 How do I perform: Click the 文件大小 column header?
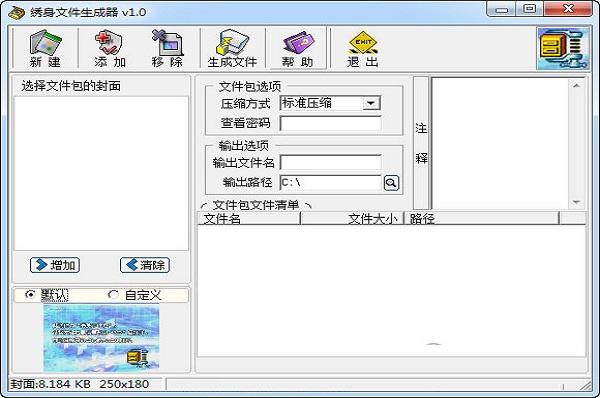coord(352,219)
